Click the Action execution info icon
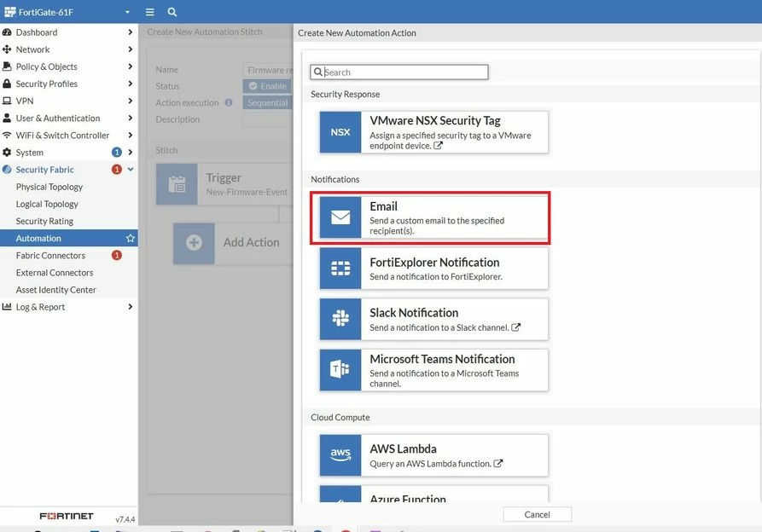This screenshot has height=532, width=762. (x=229, y=102)
